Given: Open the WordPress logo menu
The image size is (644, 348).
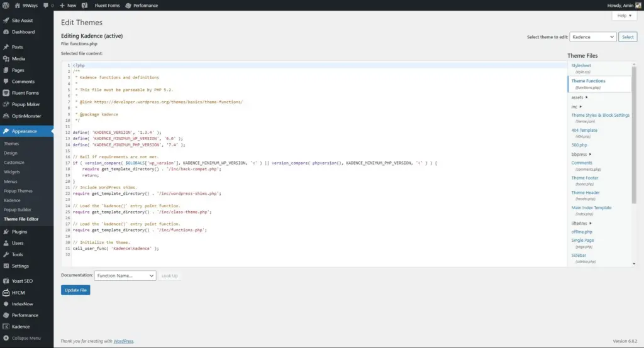Looking at the screenshot, I should pyautogui.click(x=6, y=5).
